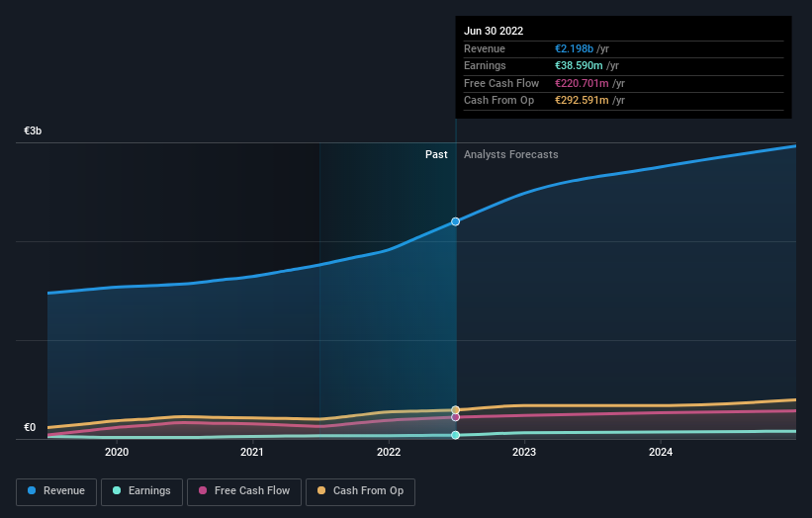Click the €220.701m free cash flow value
The height and width of the screenshot is (518, 812).
(x=583, y=83)
